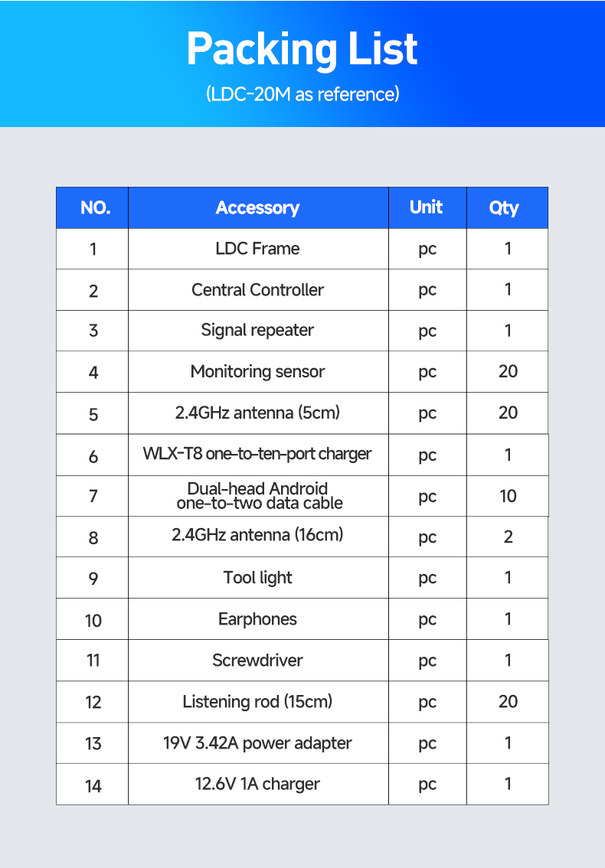Click the 'Earphones' accessory cell

[257, 619]
